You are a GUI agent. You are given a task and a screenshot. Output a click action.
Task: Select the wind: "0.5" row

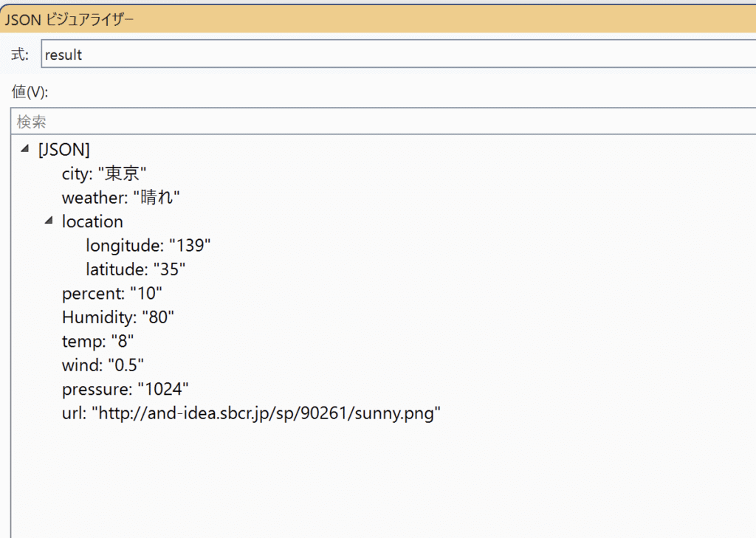(x=103, y=365)
